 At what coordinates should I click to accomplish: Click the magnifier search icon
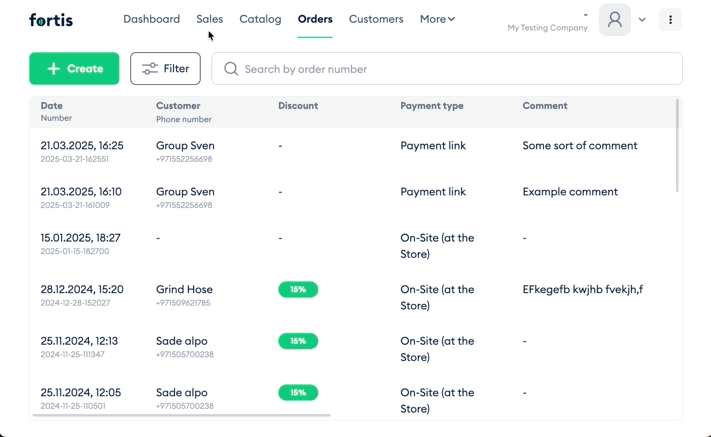click(x=231, y=69)
